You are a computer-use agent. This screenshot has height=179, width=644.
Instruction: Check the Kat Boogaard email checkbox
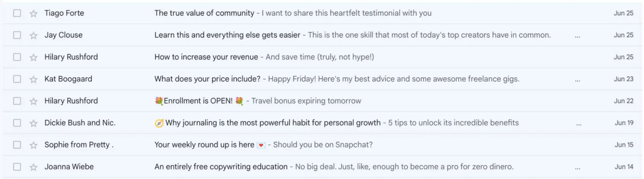click(17, 79)
